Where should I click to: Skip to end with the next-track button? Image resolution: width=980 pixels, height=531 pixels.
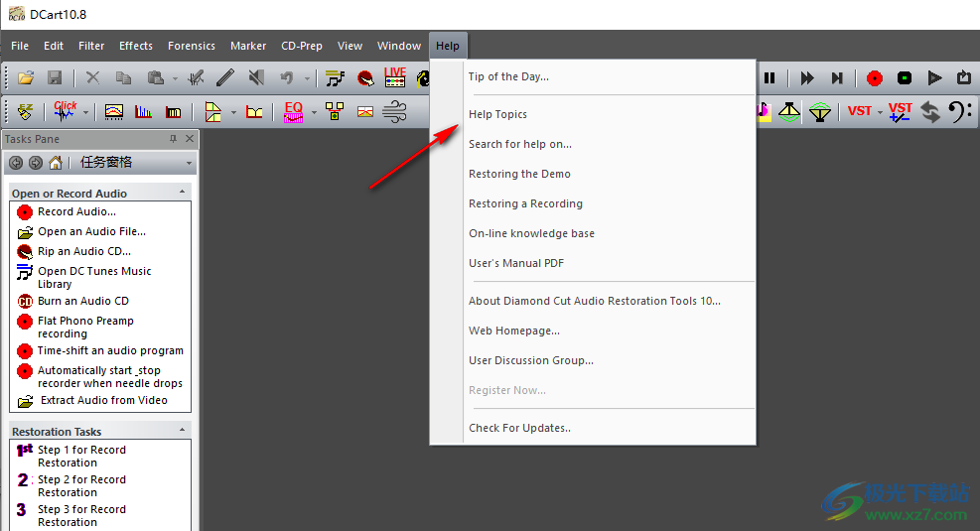[x=837, y=78]
